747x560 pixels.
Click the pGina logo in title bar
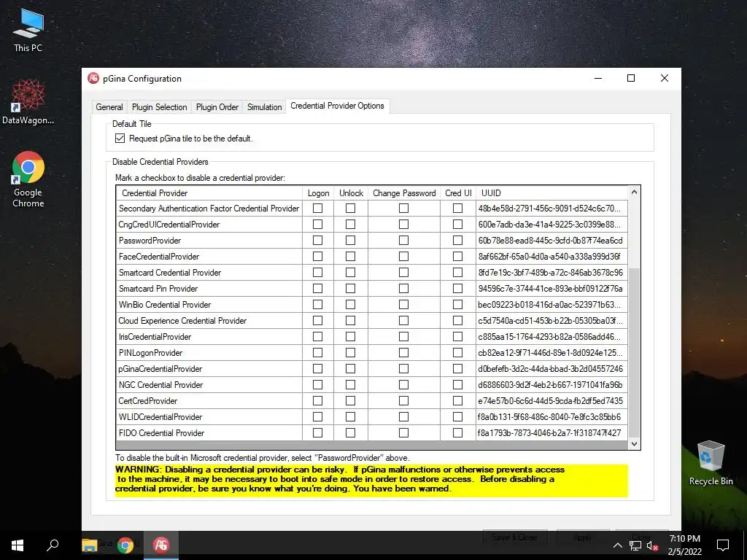[x=93, y=79]
